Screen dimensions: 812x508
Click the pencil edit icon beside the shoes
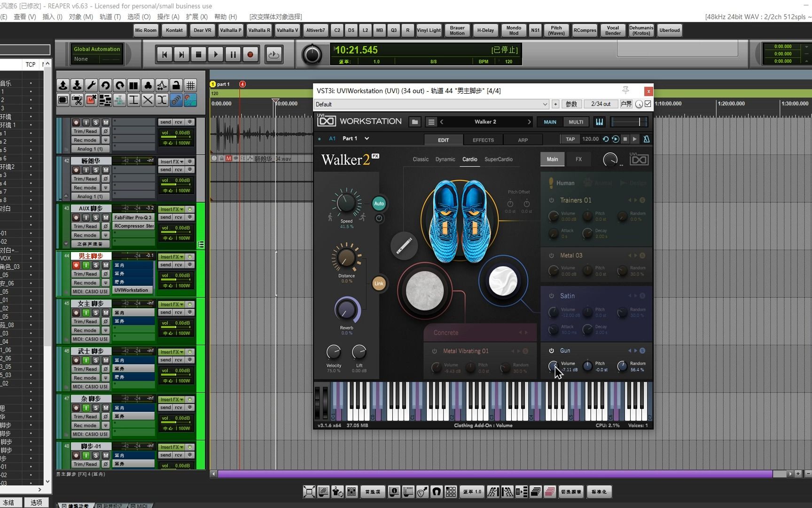pyautogui.click(x=404, y=246)
